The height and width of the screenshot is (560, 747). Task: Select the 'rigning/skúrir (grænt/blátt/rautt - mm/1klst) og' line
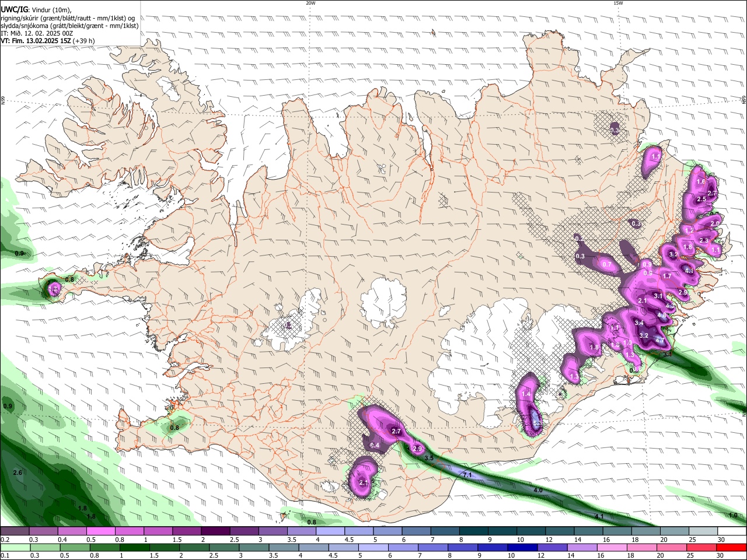tap(68, 18)
